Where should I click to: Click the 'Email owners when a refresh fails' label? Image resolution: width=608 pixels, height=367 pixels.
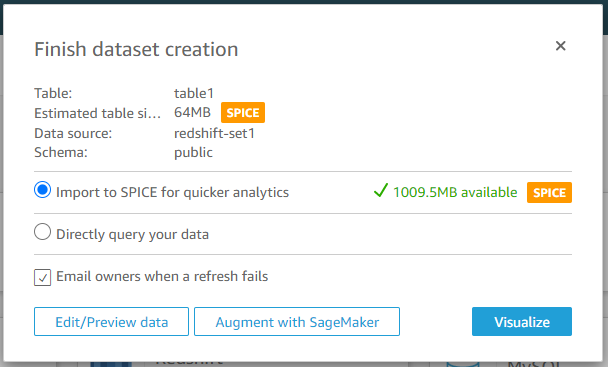click(162, 276)
